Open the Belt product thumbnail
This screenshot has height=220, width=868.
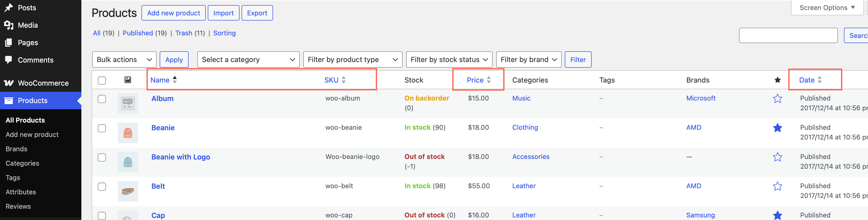click(x=128, y=191)
